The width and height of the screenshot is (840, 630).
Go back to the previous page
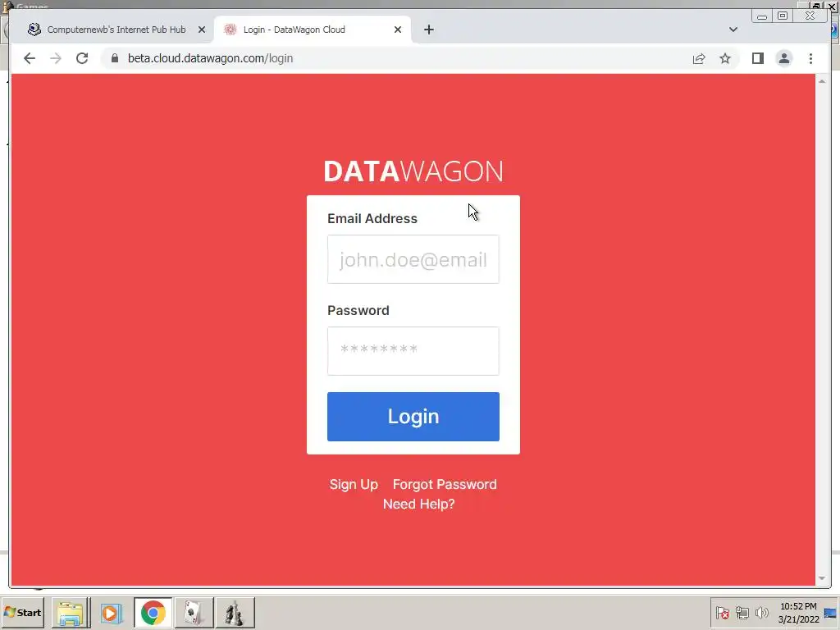(30, 58)
